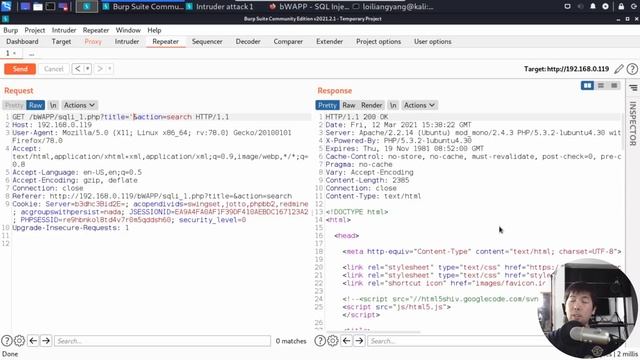640x360 pixels.
Task: Switch to the kali terminal taskbar window
Action: click(x=392, y=7)
